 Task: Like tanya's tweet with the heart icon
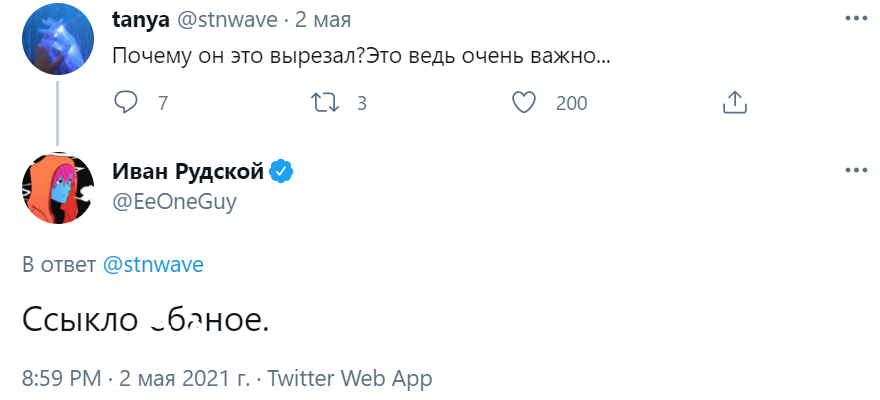[x=525, y=102]
